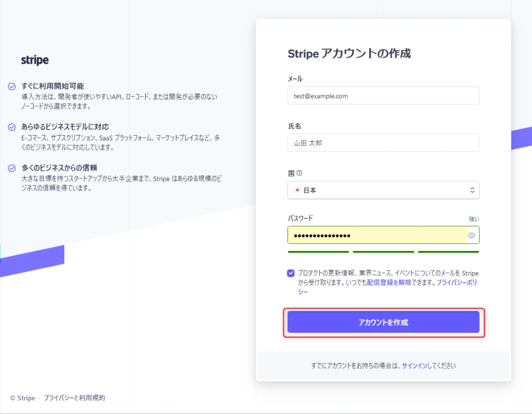Open the 日本 country dropdown

(383, 190)
